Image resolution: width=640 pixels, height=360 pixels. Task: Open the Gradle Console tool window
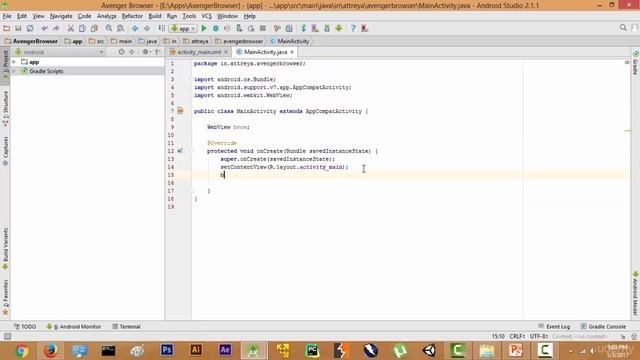(x=603, y=327)
